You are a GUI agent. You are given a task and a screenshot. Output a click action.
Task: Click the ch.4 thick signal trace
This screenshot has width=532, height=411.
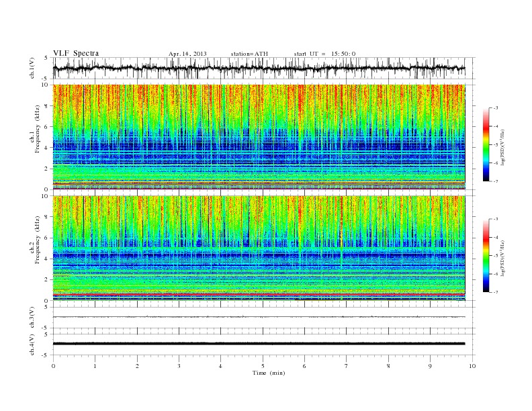[259, 344]
